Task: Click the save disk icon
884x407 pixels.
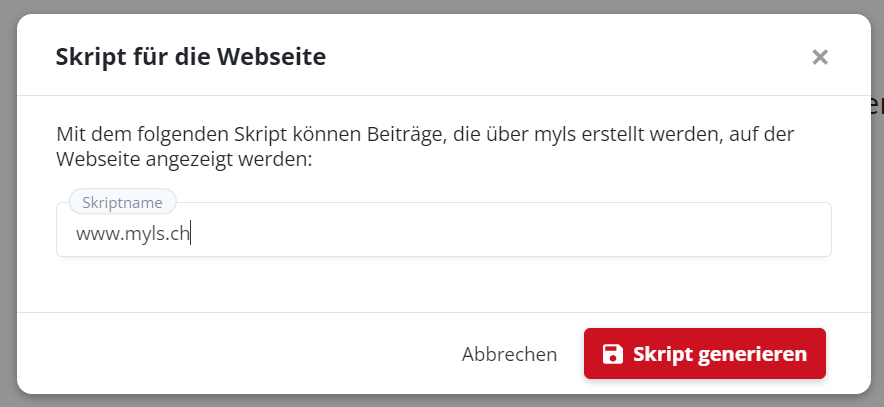Action: (x=612, y=354)
